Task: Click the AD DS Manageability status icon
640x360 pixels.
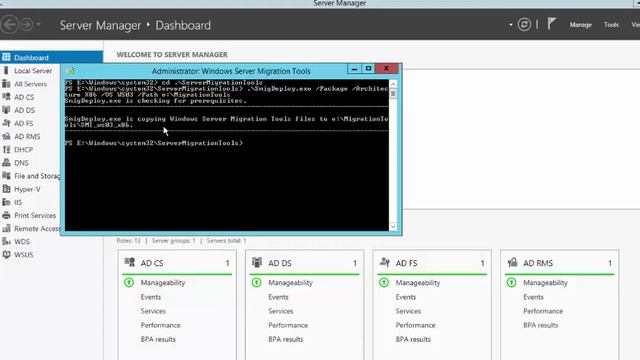Action: coord(256,282)
